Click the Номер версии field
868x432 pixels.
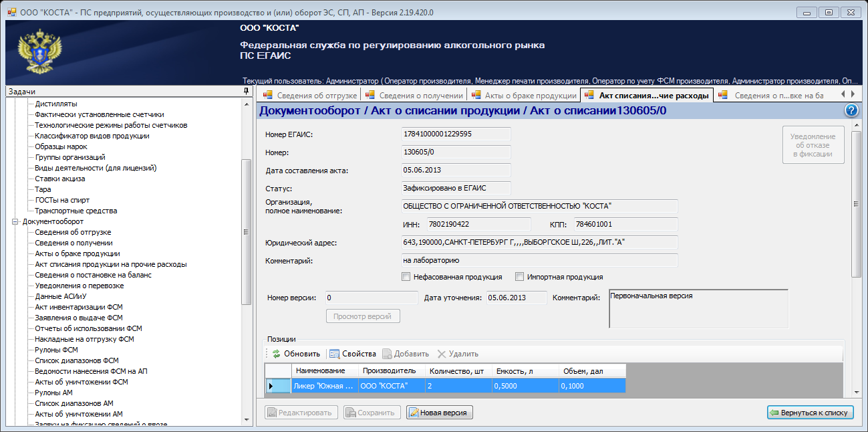tap(371, 298)
